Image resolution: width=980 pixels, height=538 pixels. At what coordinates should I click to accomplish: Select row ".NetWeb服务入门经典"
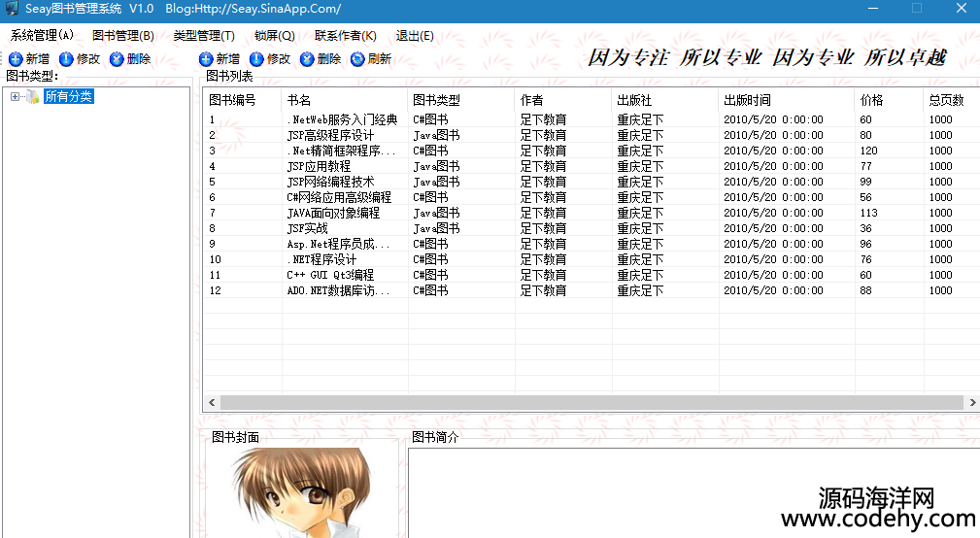591,119
